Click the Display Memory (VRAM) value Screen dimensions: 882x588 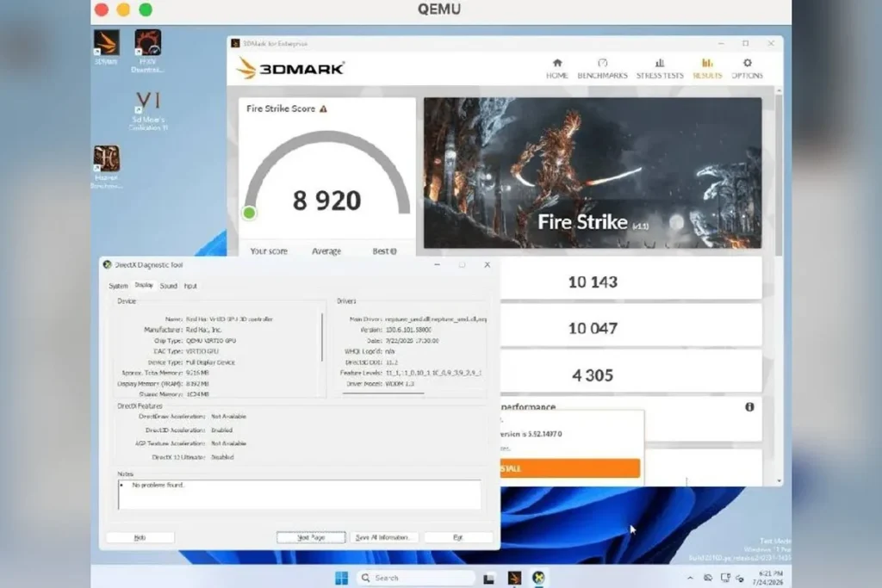(x=197, y=384)
